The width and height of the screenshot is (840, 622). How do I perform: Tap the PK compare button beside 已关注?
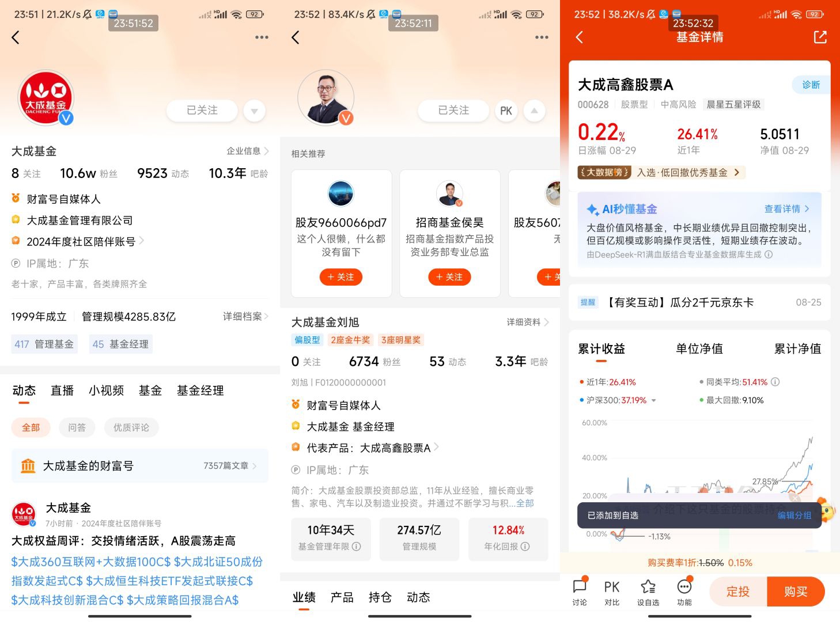pos(506,111)
